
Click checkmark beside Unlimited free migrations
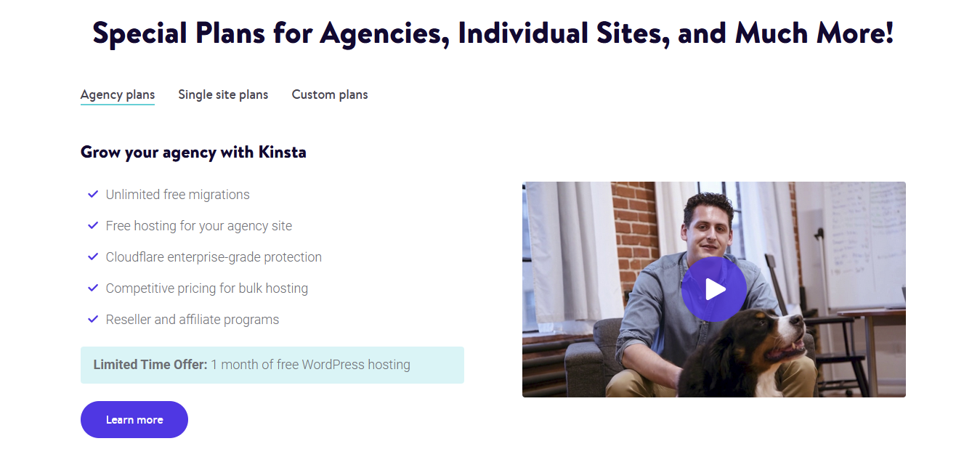point(93,194)
